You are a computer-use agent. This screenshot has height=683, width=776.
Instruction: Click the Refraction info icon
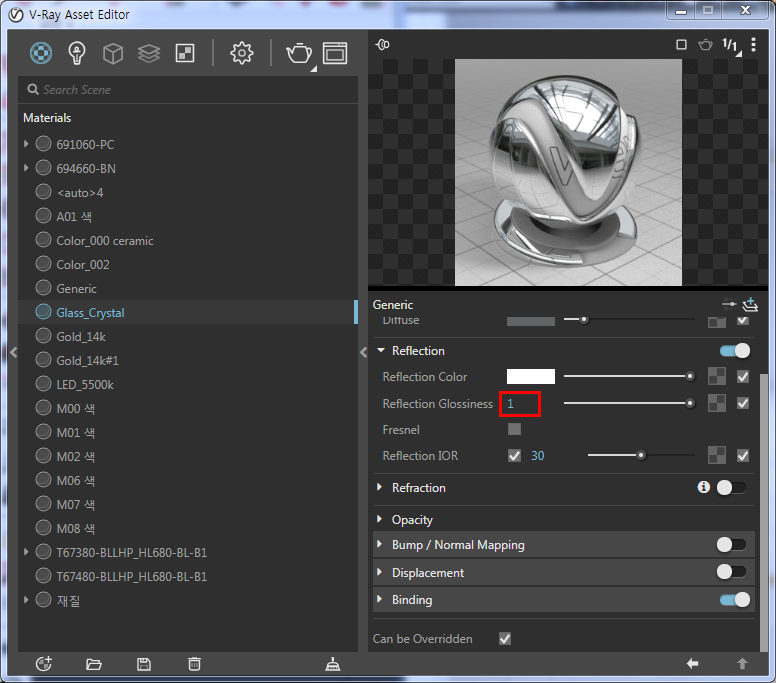click(x=703, y=488)
